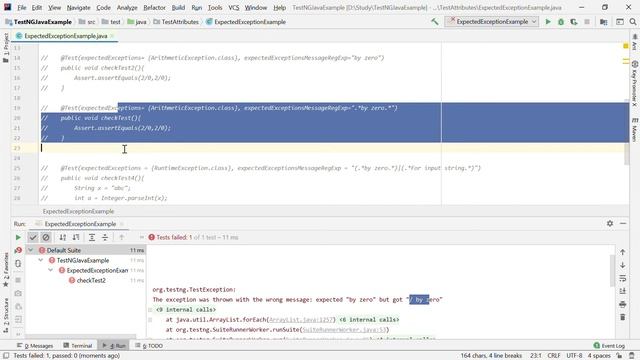Run ExpectedExceptionExample with the green toolbar arrow
Image resolution: width=640 pixels, height=360 pixels.
tap(548, 22)
